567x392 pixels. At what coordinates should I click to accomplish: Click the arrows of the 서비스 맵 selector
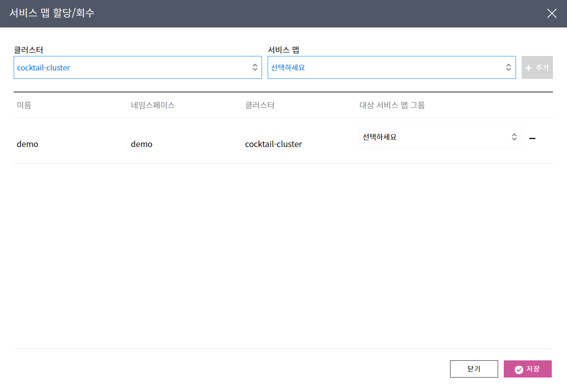508,67
